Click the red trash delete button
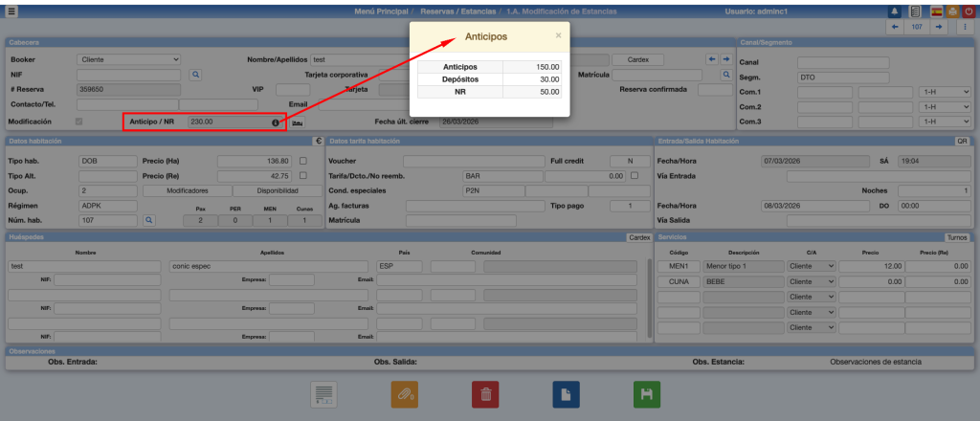Image resolution: width=980 pixels, height=421 pixels. coord(485,394)
